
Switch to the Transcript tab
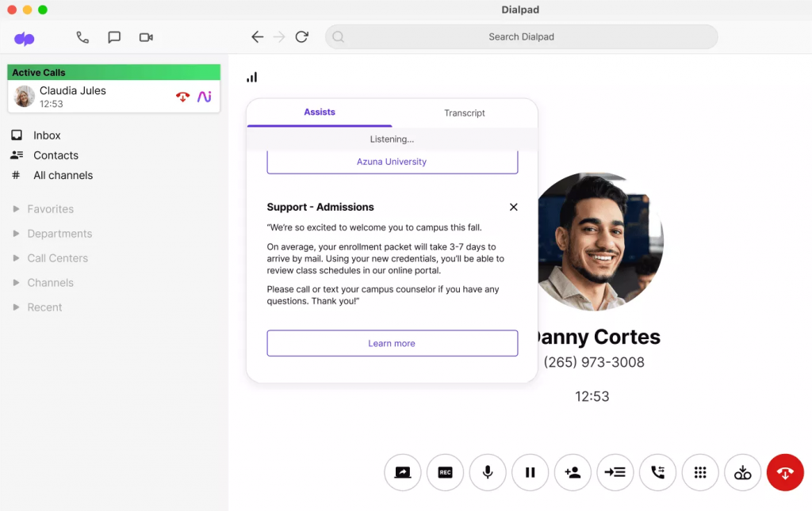464,113
